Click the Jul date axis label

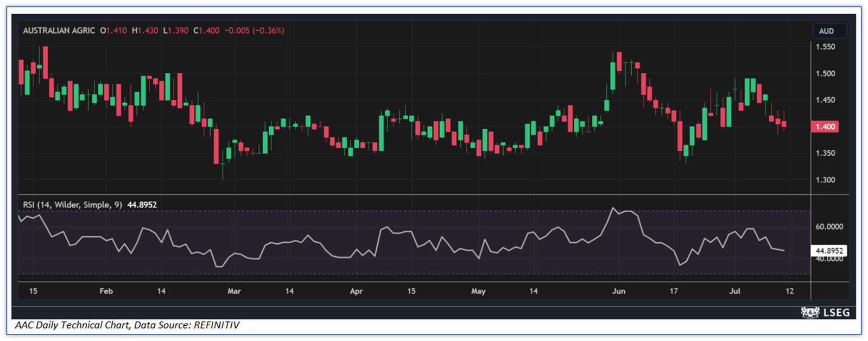tap(734, 291)
